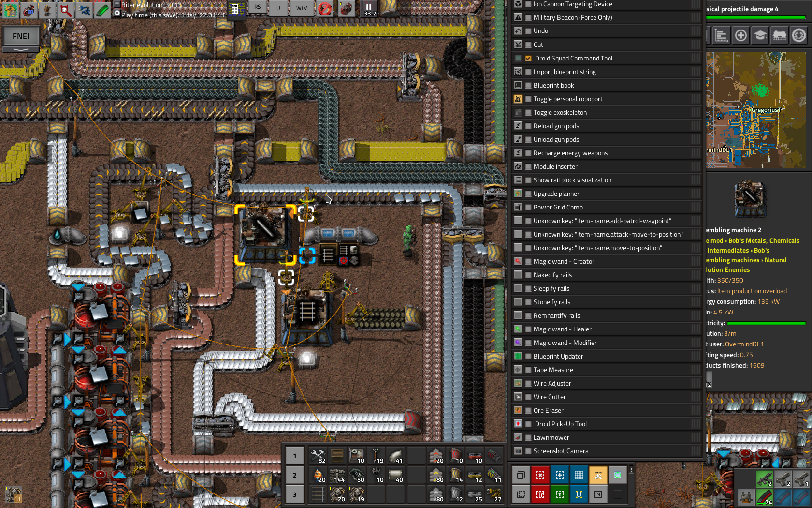Tick the Power Grid Comb checkbox
Viewport: 812px width, 508px height.
point(528,207)
